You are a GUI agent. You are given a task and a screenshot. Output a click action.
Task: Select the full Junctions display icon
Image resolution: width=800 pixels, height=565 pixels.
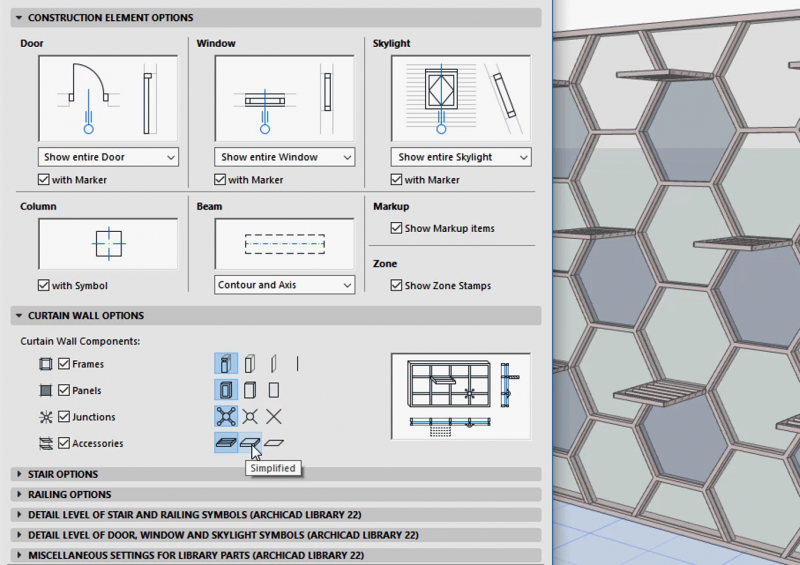(x=226, y=416)
